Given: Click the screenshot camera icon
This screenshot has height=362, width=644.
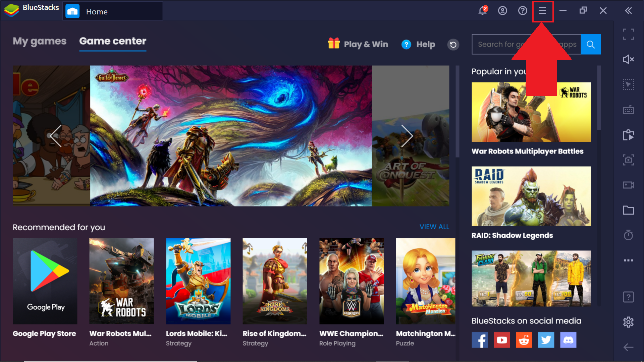Looking at the screenshot, I should coord(628,160).
